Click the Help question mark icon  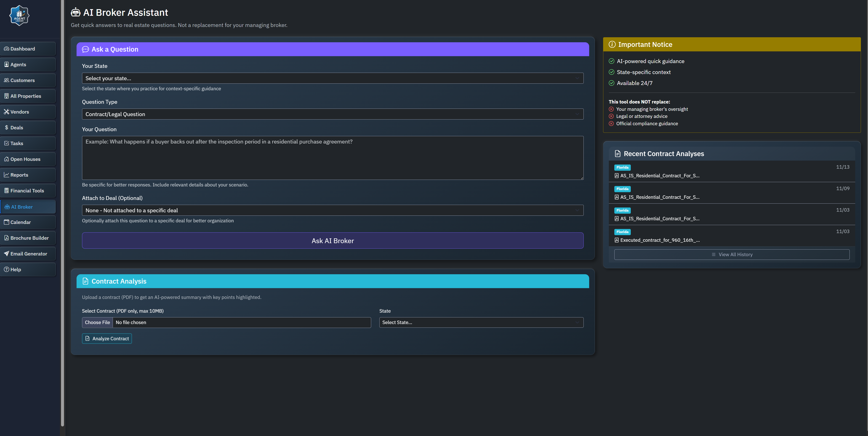(6, 270)
